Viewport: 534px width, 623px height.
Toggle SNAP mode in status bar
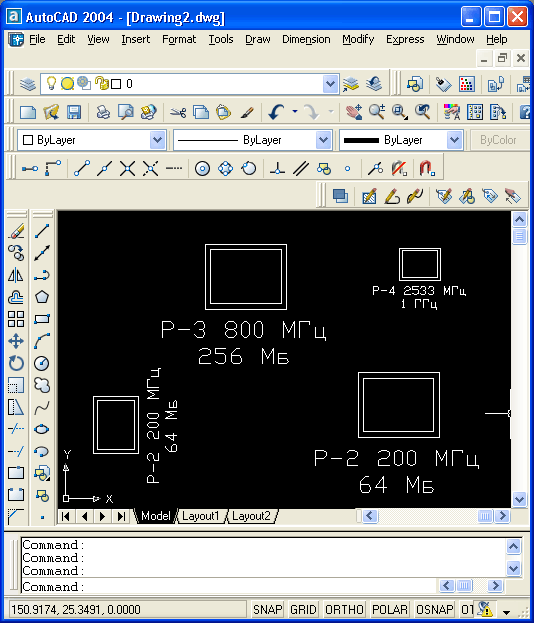click(267, 609)
